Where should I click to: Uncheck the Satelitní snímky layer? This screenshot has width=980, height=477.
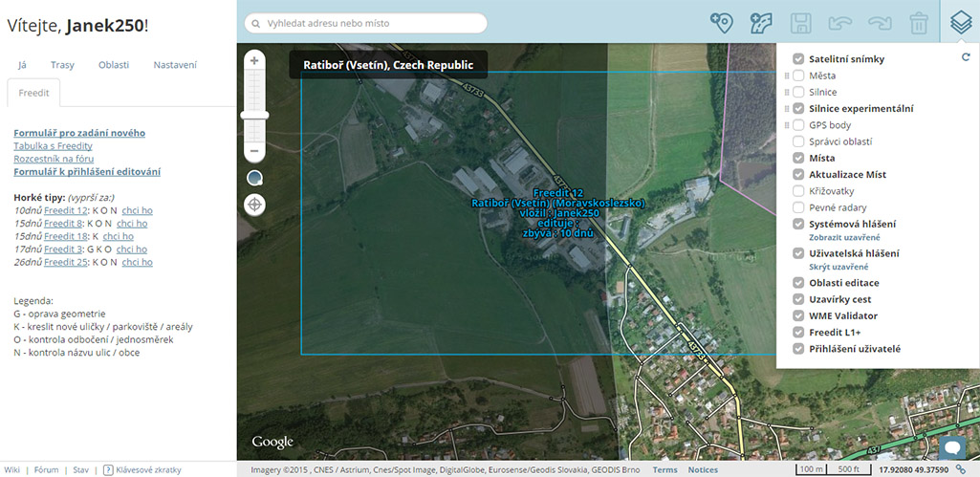798,59
